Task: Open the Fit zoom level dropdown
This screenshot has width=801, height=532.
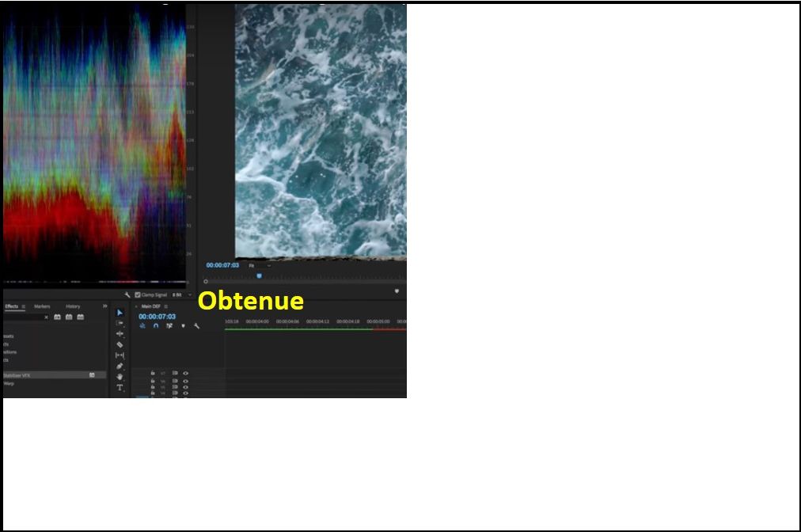Action: point(260,266)
